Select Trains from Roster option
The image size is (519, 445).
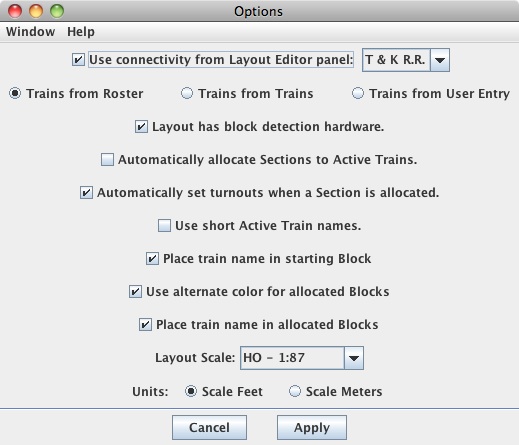point(15,93)
